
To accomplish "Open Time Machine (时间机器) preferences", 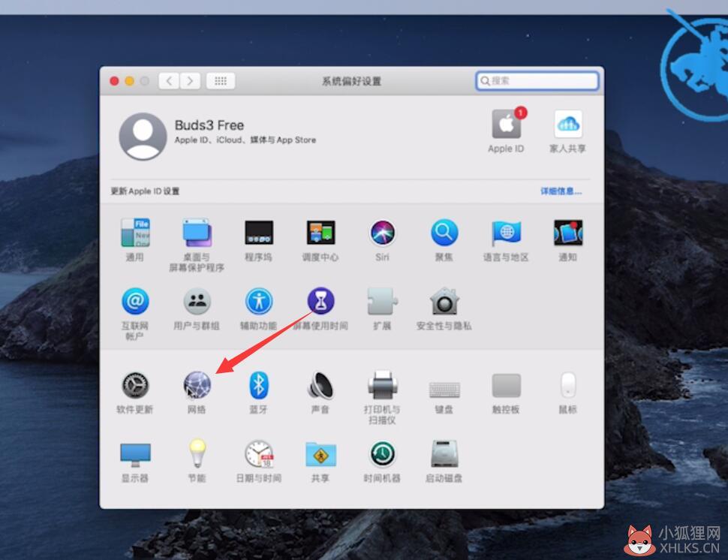I will 383,453.
